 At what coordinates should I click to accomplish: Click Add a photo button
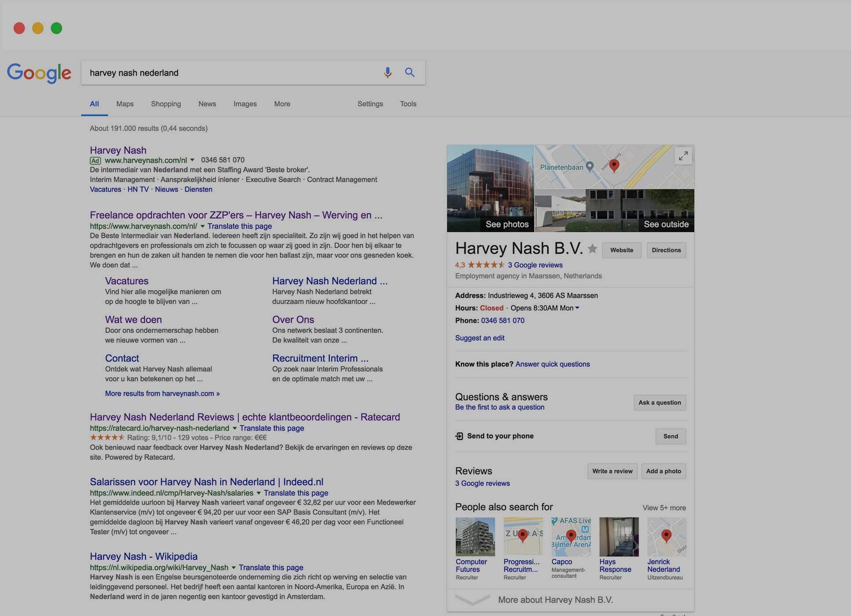(x=664, y=471)
